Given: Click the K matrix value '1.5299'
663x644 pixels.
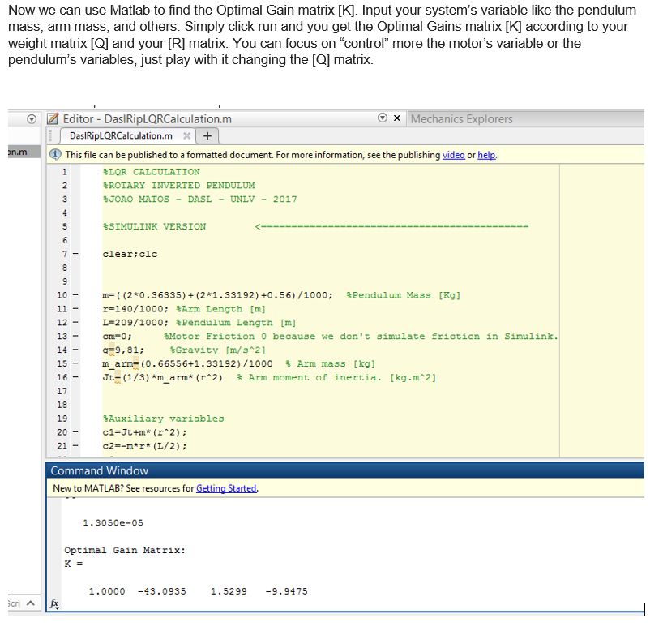Looking at the screenshot, I should point(229,591).
